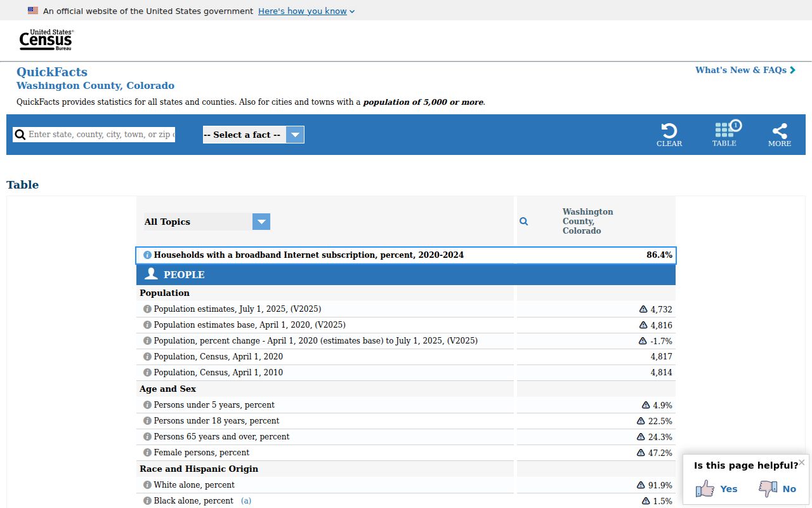Select the PEOPLE section header
This screenshot has width=812, height=508.
(406, 274)
